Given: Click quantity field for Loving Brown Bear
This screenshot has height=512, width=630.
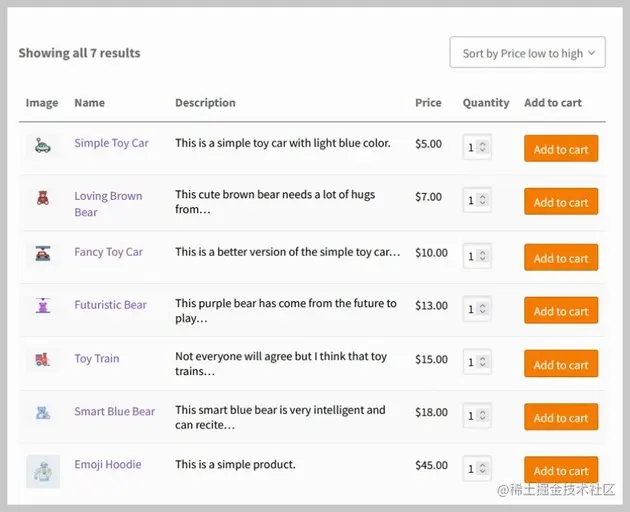Looking at the screenshot, I should pos(471,201).
